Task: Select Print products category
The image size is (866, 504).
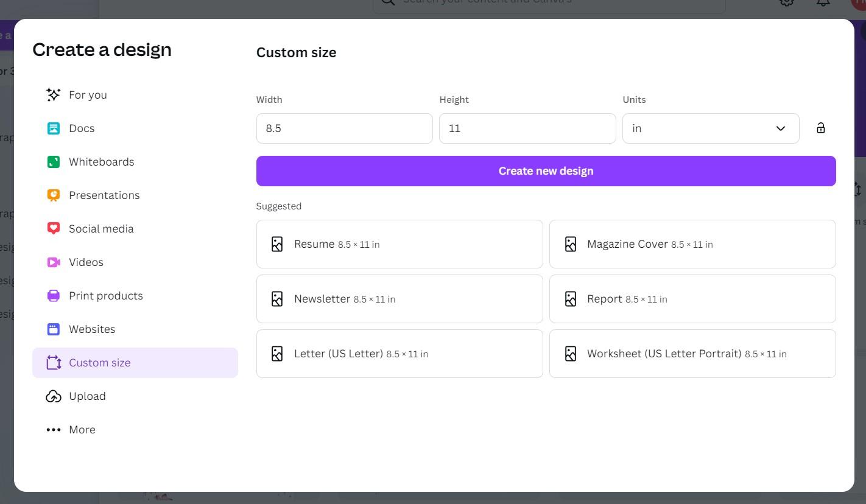Action: pyautogui.click(x=135, y=296)
